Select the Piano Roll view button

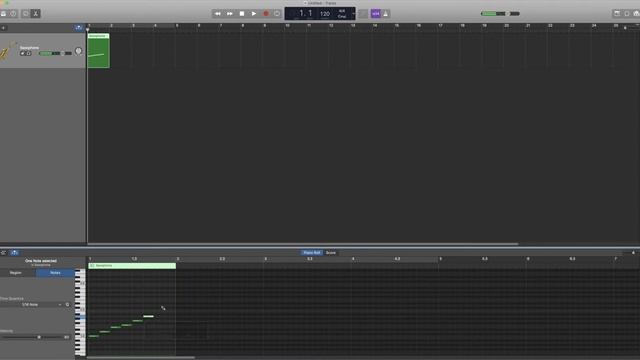pyautogui.click(x=312, y=253)
